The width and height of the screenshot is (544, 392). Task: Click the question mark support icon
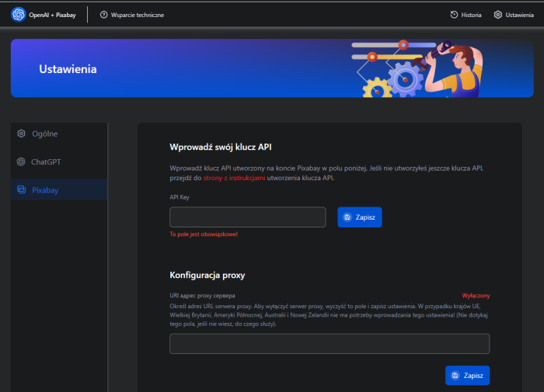tap(103, 15)
